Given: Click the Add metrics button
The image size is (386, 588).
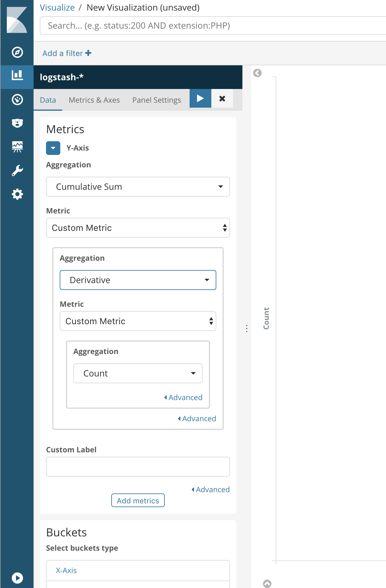Looking at the screenshot, I should (x=138, y=500).
